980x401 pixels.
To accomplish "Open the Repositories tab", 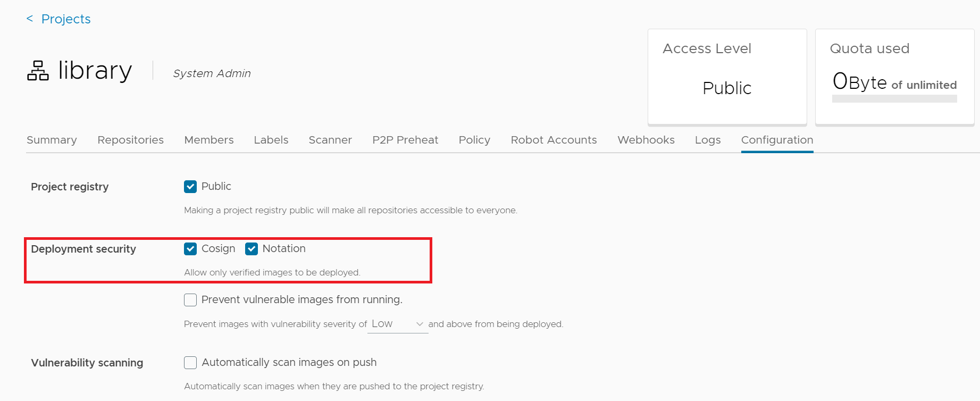I will click(x=130, y=140).
